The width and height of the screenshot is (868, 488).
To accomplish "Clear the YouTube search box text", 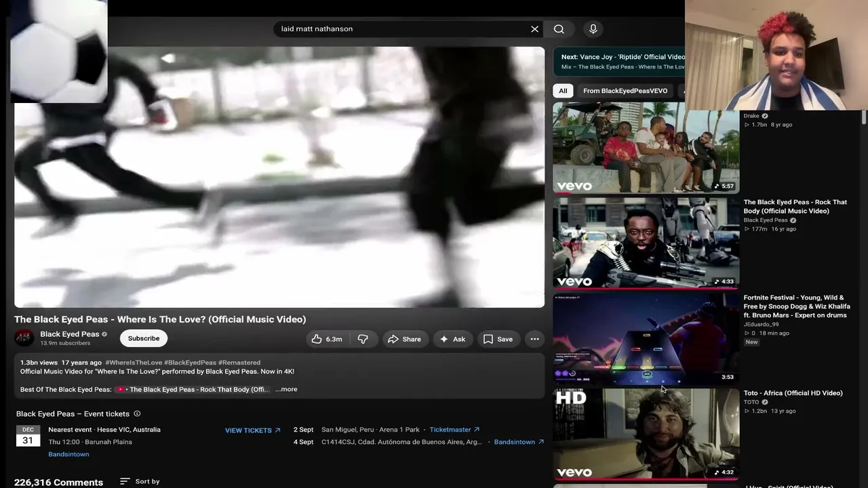I will coord(534,29).
